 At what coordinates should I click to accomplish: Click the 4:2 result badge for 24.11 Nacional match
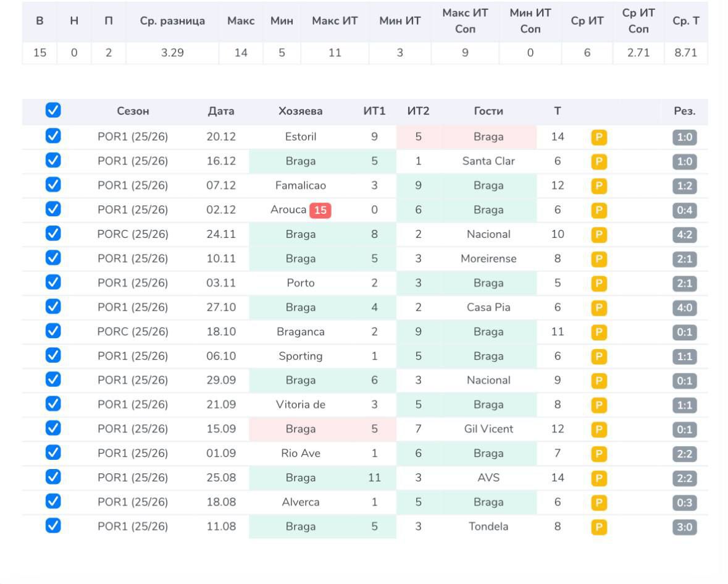pos(684,235)
